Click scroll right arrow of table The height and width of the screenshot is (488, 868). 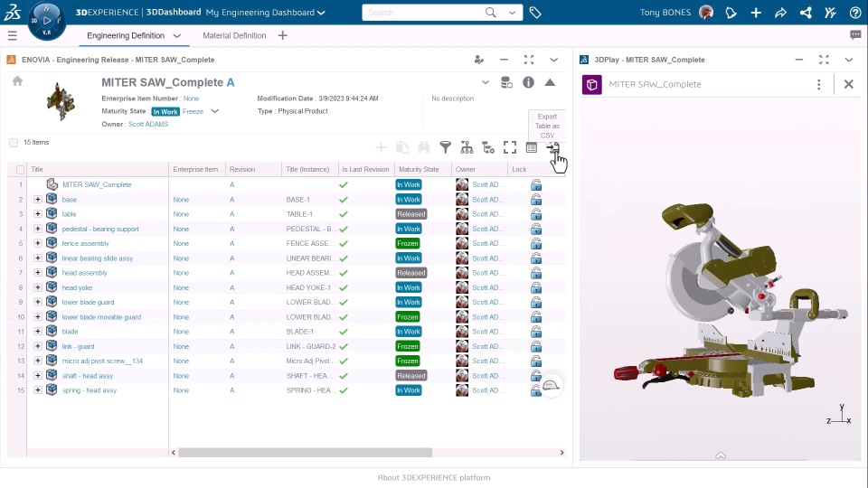click(561, 453)
